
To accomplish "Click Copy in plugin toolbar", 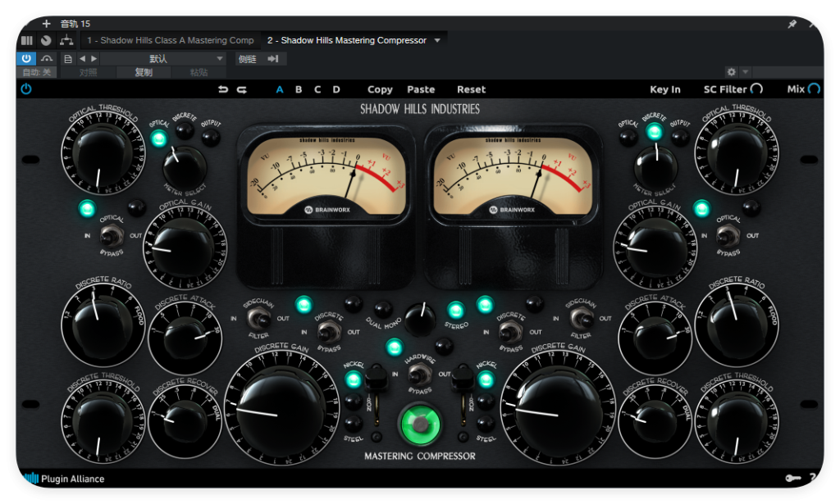I will point(380,89).
